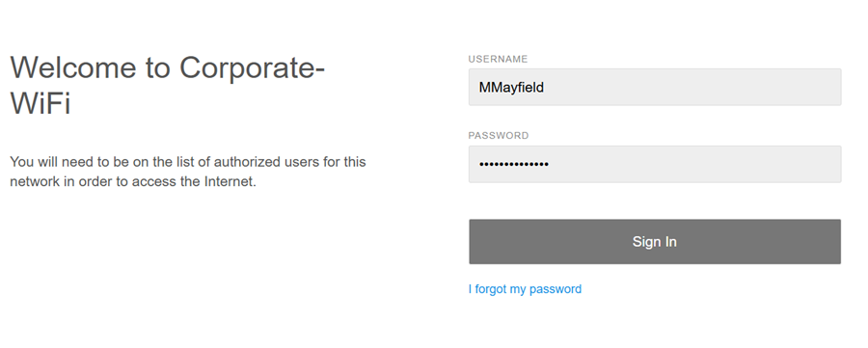The width and height of the screenshot is (868, 348).
Task: Click the word Corporate- in the heading
Action: (252, 67)
